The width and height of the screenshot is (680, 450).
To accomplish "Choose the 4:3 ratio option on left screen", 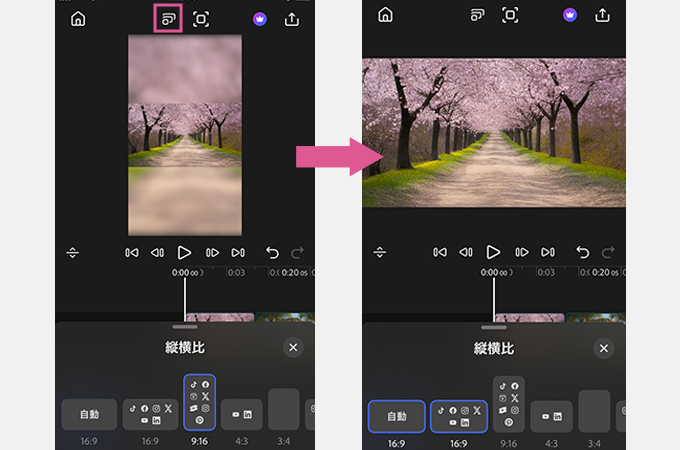I will pyautogui.click(x=242, y=415).
